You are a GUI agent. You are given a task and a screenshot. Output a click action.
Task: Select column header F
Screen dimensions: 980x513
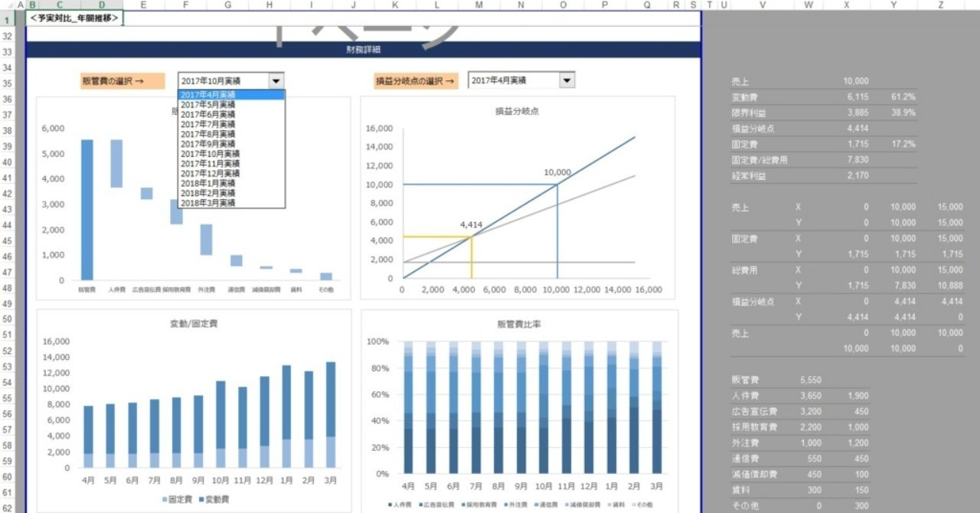point(186,5)
